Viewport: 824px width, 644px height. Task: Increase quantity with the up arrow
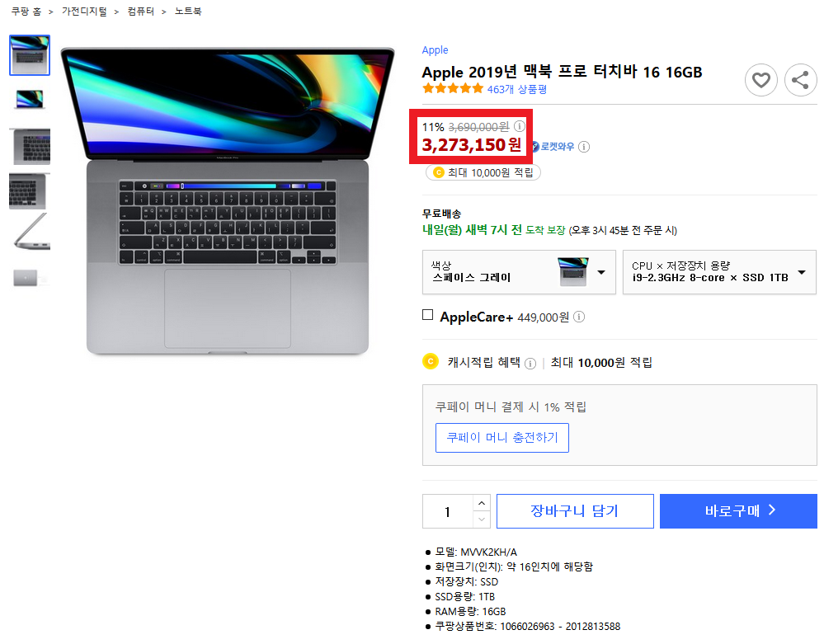[x=482, y=503]
